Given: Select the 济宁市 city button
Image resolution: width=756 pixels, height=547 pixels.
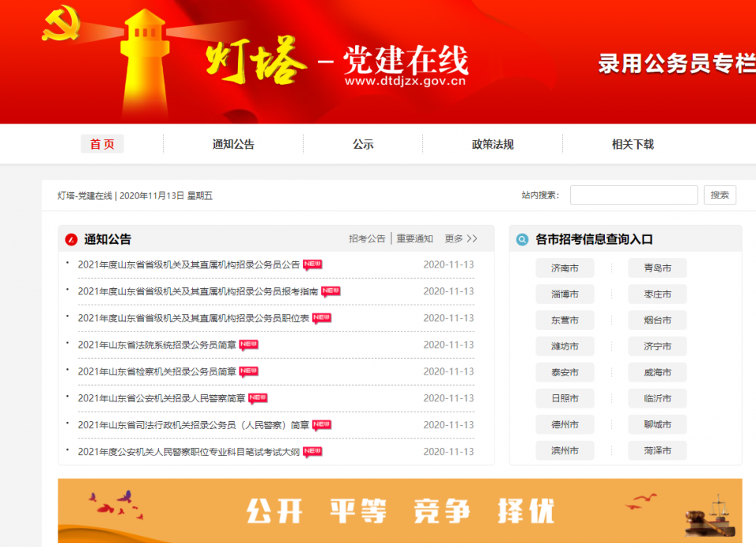Looking at the screenshot, I should [x=658, y=346].
